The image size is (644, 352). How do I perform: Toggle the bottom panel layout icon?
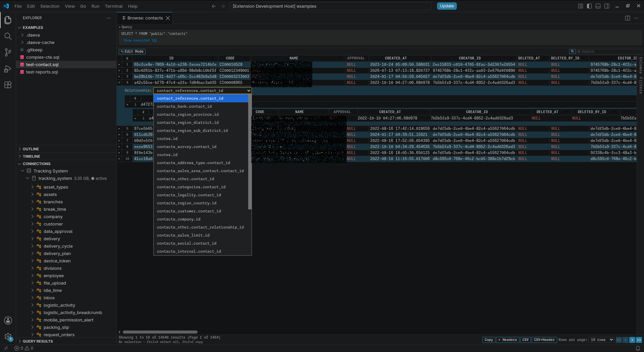[x=598, y=6]
